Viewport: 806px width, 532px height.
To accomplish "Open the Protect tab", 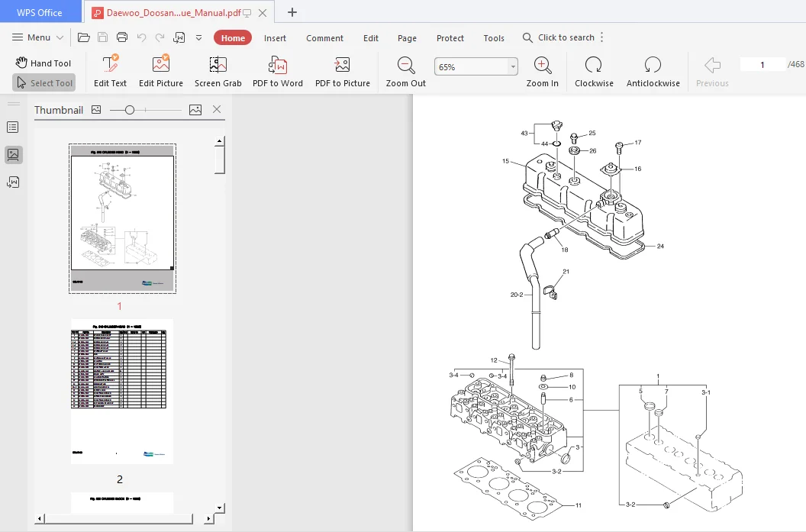I will pos(450,38).
